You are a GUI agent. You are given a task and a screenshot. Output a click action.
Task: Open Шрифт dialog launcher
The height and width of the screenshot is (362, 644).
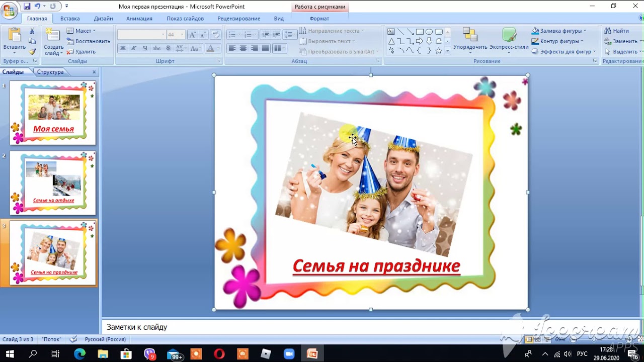(x=219, y=61)
